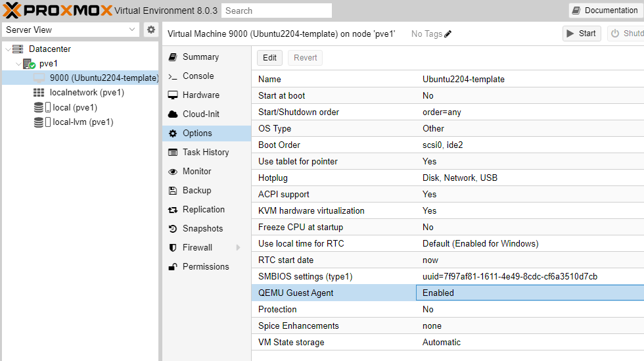Open the Documentation button
The image size is (644, 361).
[606, 11]
